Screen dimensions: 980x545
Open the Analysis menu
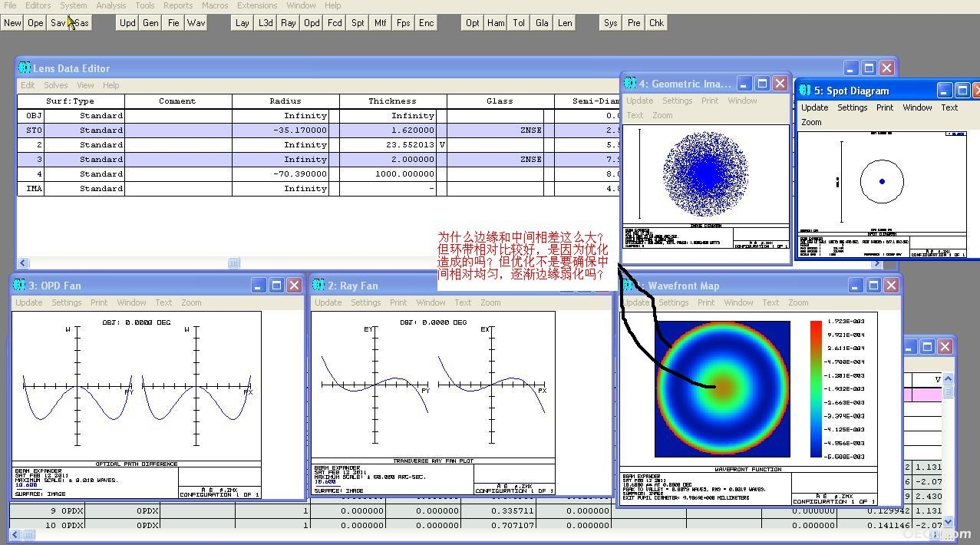point(111,5)
